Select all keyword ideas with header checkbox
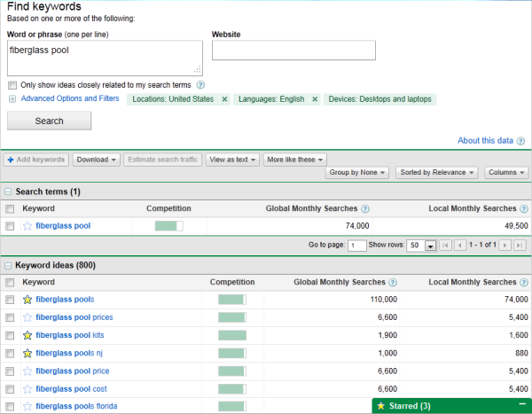This screenshot has width=532, height=414. pos(10,282)
